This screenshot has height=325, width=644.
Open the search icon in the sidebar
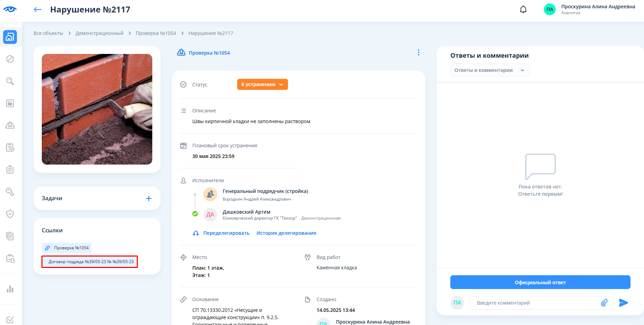(10, 81)
